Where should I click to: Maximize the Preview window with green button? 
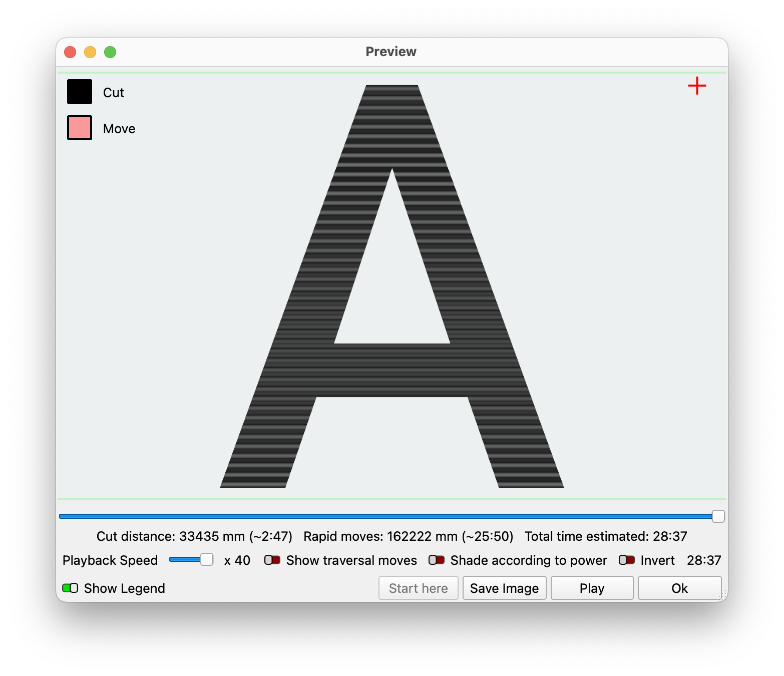(110, 52)
